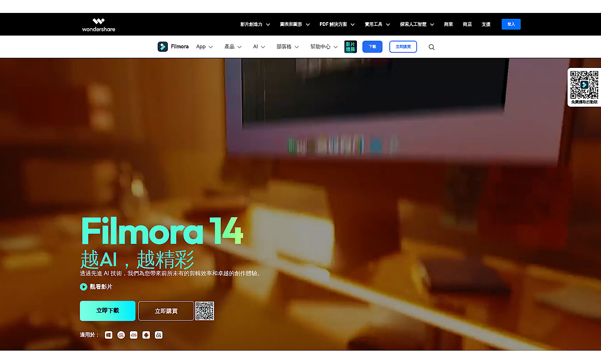The height and width of the screenshot is (364, 601).
Task: Click the play icon next to 觀看影片
Action: coord(84,287)
